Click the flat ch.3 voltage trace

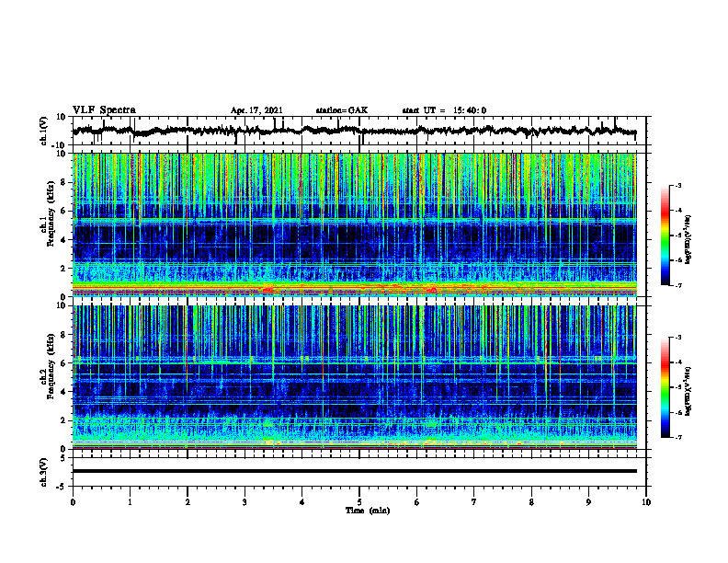[355, 471]
